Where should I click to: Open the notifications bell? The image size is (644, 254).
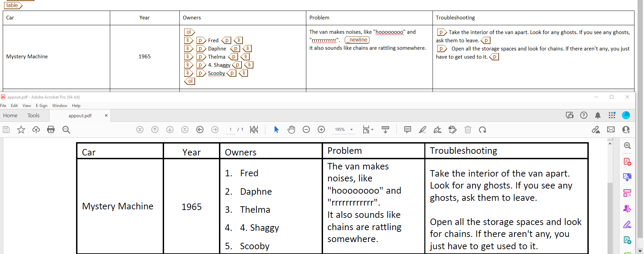click(598, 116)
